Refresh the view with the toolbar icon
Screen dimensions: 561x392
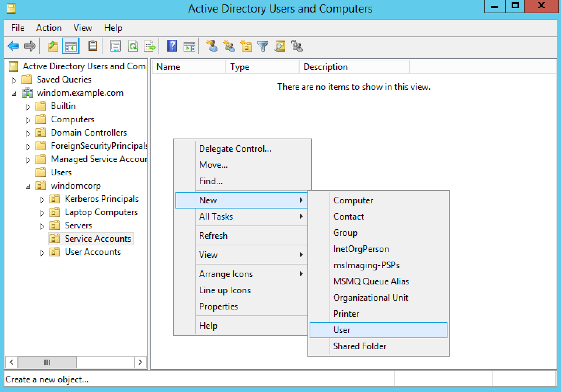(x=133, y=46)
